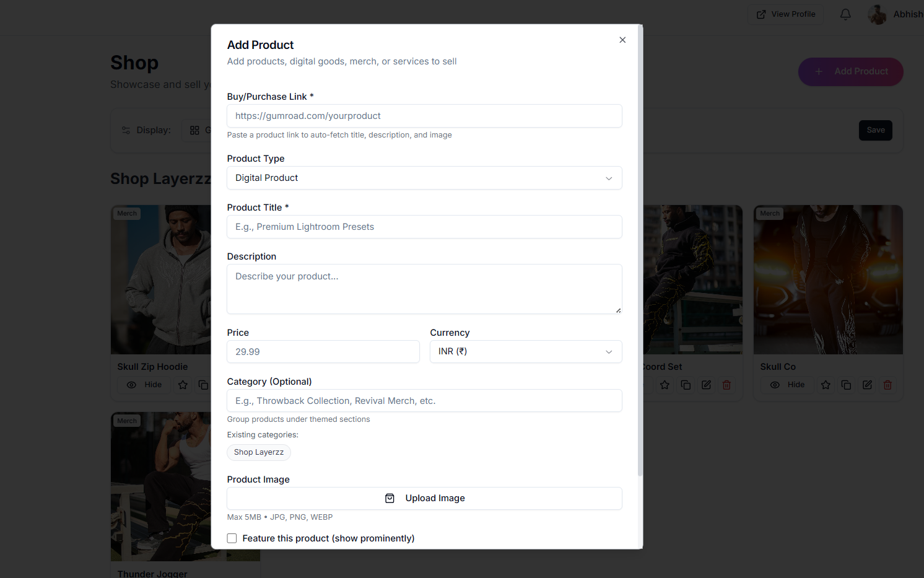The width and height of the screenshot is (924, 578).
Task: Delete the Coord Set product
Action: tap(726, 385)
